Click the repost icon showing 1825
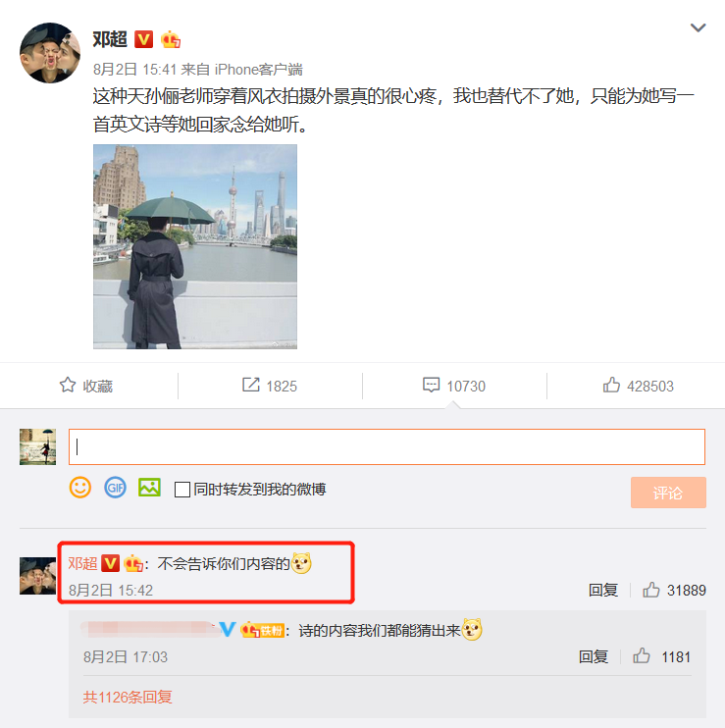Viewport: 725px width, 728px height. coord(250,385)
